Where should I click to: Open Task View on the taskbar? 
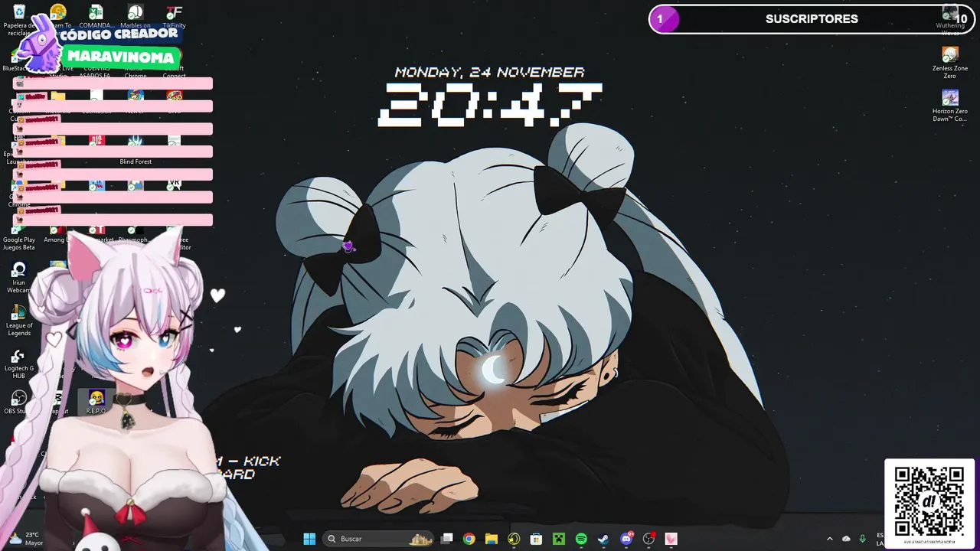(x=447, y=539)
